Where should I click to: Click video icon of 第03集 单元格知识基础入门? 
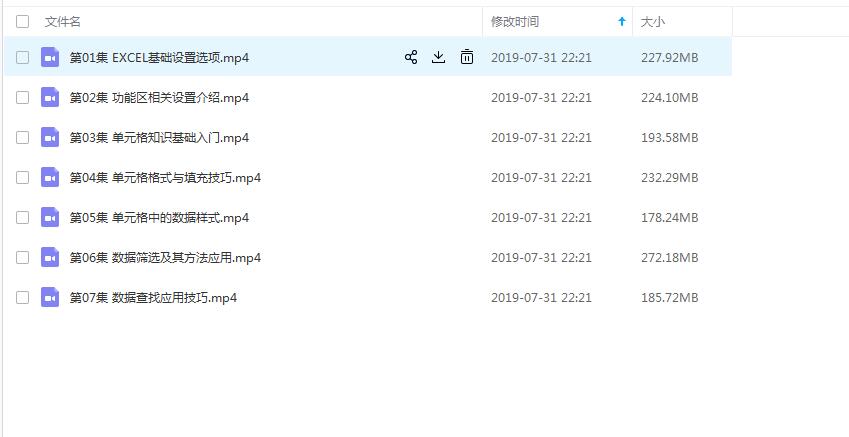[x=50, y=138]
